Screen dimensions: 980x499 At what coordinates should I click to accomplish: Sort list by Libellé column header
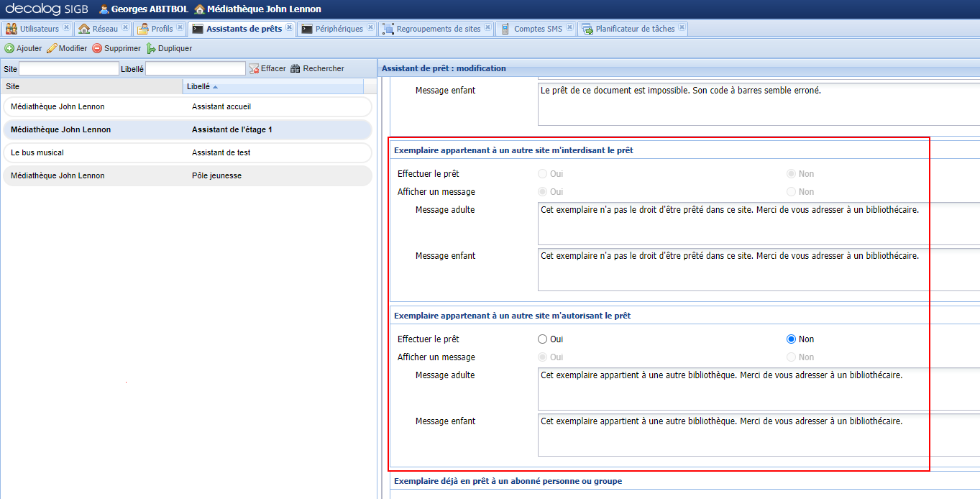pos(198,86)
